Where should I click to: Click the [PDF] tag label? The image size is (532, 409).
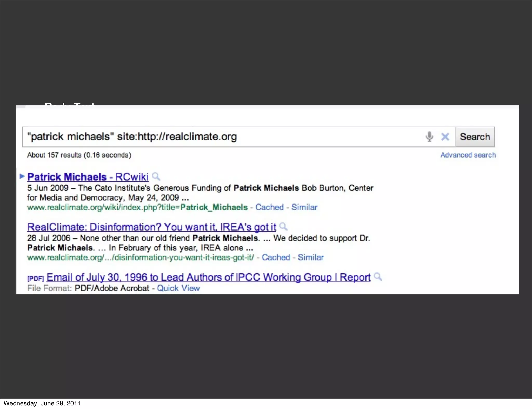pyautogui.click(x=35, y=278)
